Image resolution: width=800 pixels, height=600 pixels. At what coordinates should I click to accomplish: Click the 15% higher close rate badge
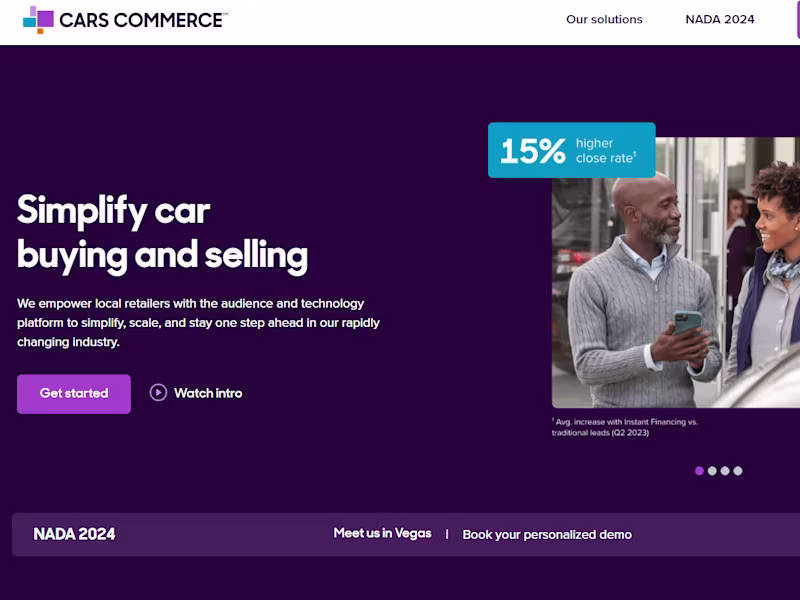(x=571, y=150)
